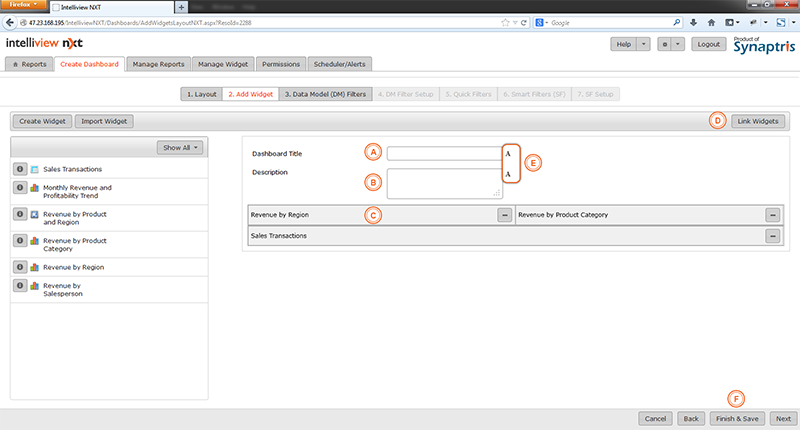Open search engine selector dropdown
This screenshot has width=800, height=430.
(541, 22)
